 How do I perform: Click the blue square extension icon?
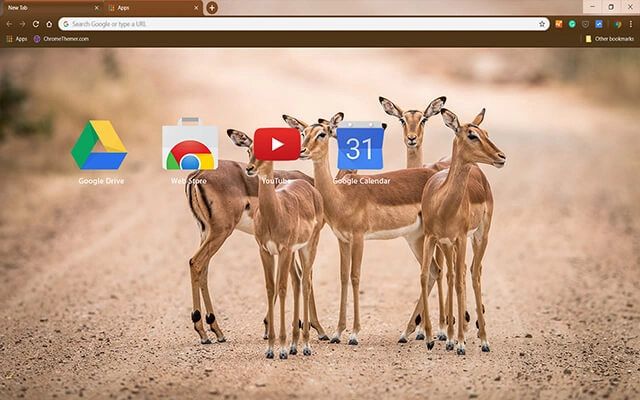coord(599,24)
